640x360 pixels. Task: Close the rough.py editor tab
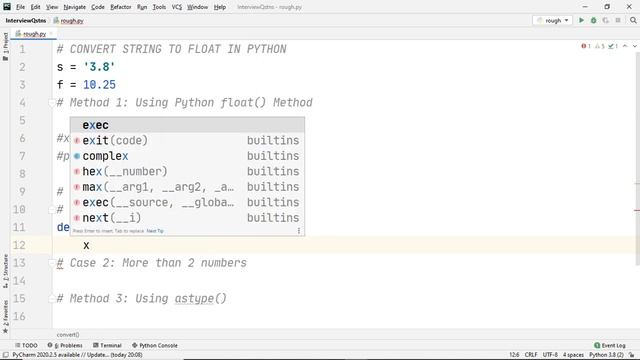point(51,34)
